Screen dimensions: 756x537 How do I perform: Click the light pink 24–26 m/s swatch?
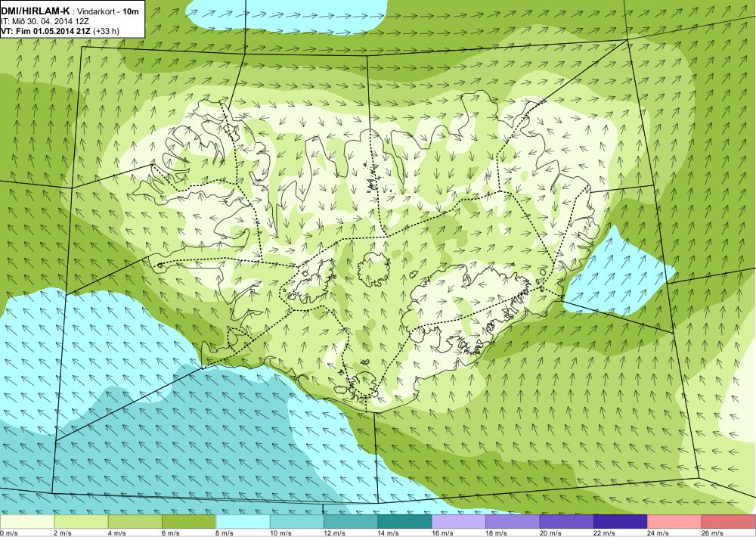tap(675, 522)
